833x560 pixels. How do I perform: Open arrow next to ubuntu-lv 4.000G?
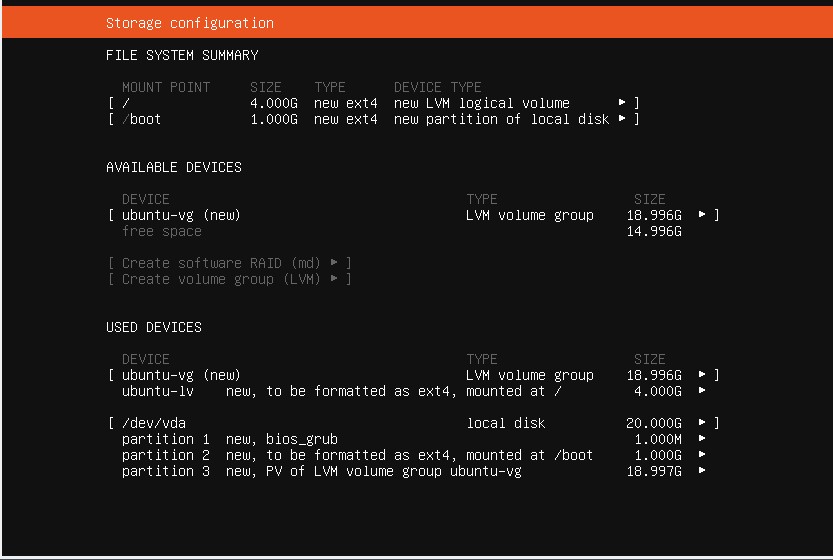point(702,391)
